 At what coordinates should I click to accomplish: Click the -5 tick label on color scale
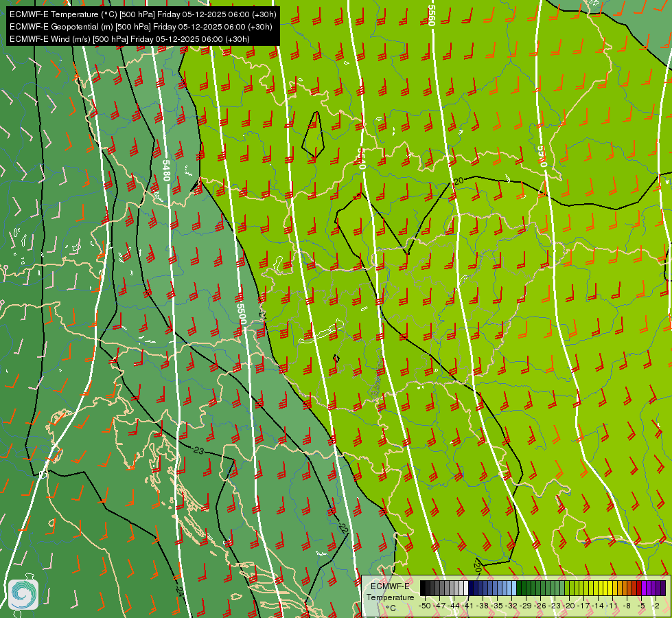642,606
